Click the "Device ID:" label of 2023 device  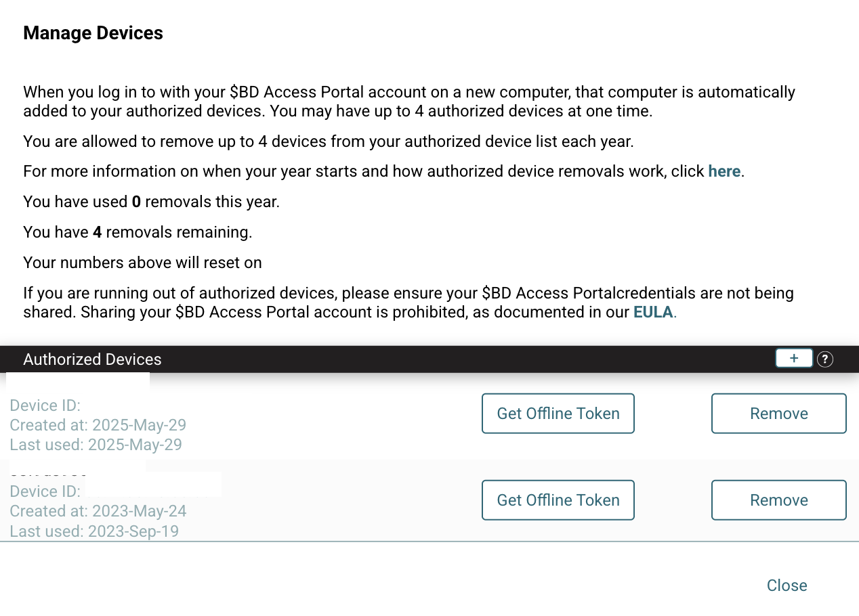point(45,491)
